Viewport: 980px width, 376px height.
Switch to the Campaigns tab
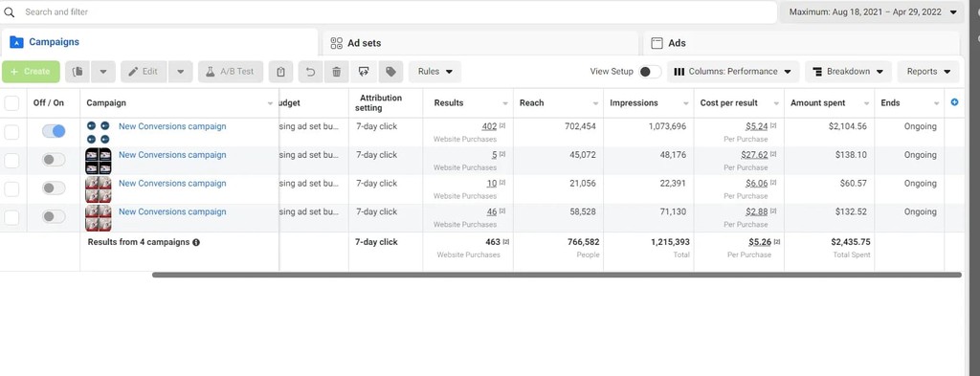(x=160, y=42)
